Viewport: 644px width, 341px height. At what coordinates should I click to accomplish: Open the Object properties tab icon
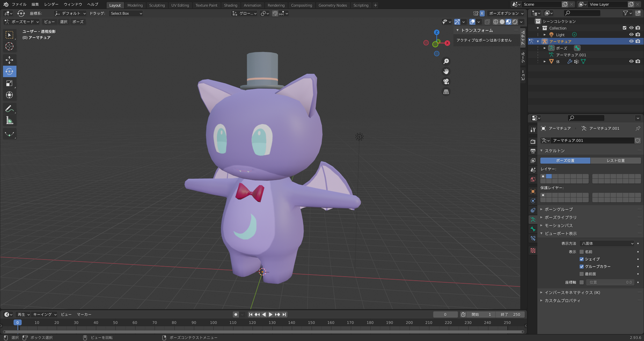[x=533, y=191]
